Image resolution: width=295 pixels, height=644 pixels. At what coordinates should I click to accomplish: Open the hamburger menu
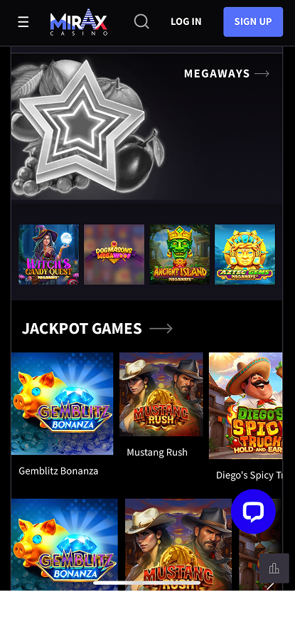23,22
